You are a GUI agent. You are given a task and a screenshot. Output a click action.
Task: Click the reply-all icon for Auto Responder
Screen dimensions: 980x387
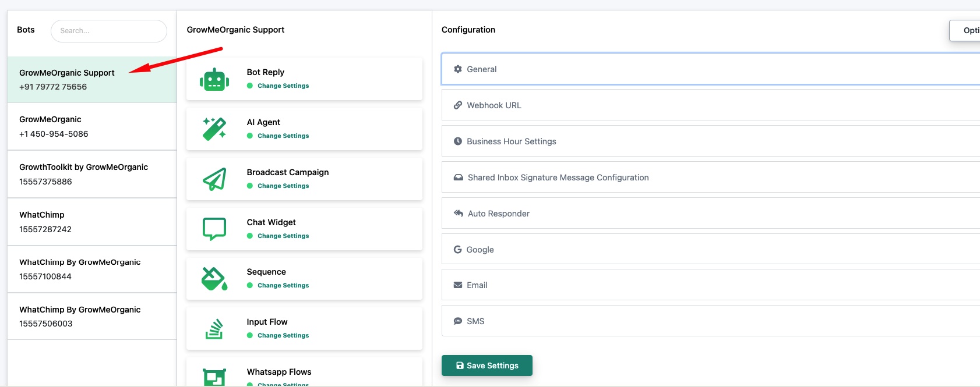(x=459, y=213)
